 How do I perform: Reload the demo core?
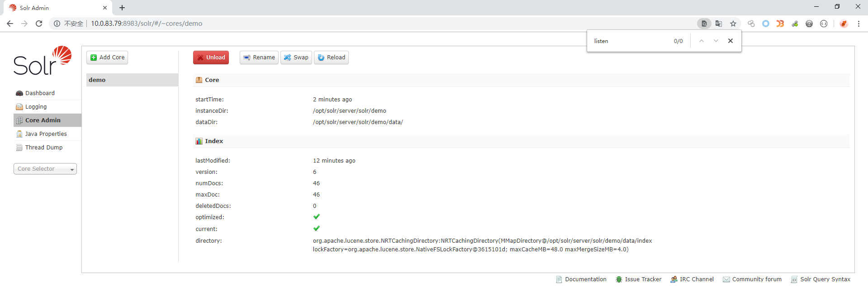click(x=331, y=58)
